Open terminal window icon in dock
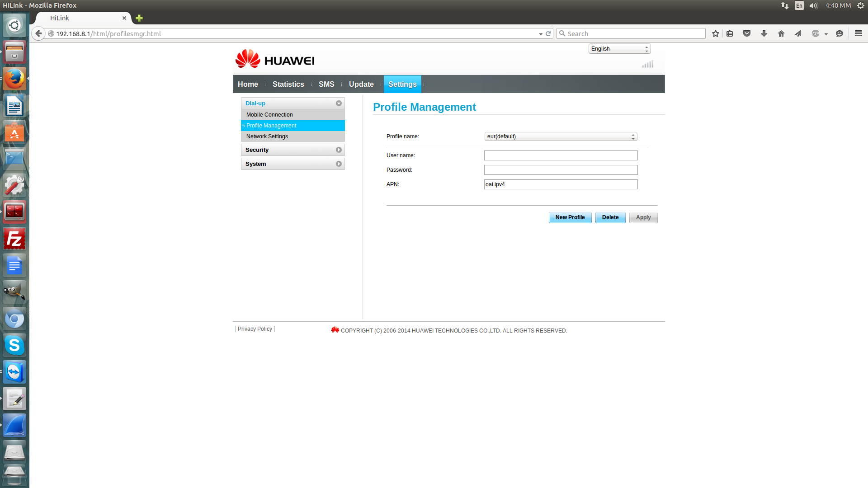Screen dimensions: 868x488 tap(14, 159)
